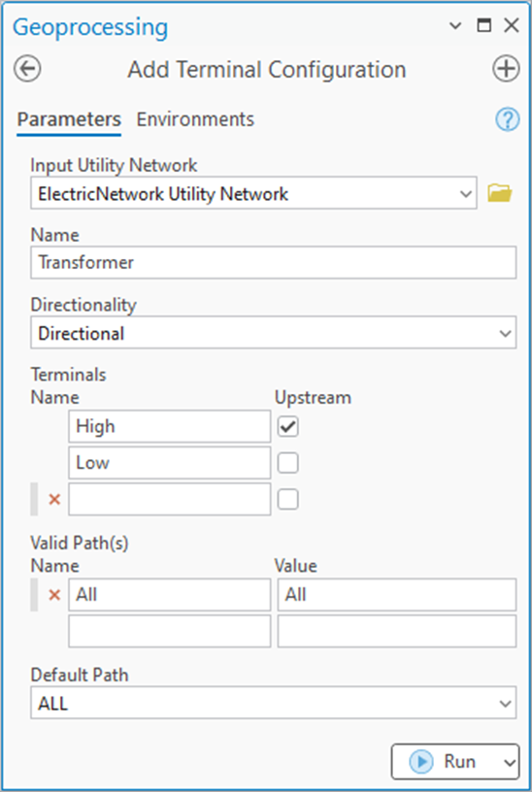
Task: Click the empty valid path Value field
Action: coord(397,631)
